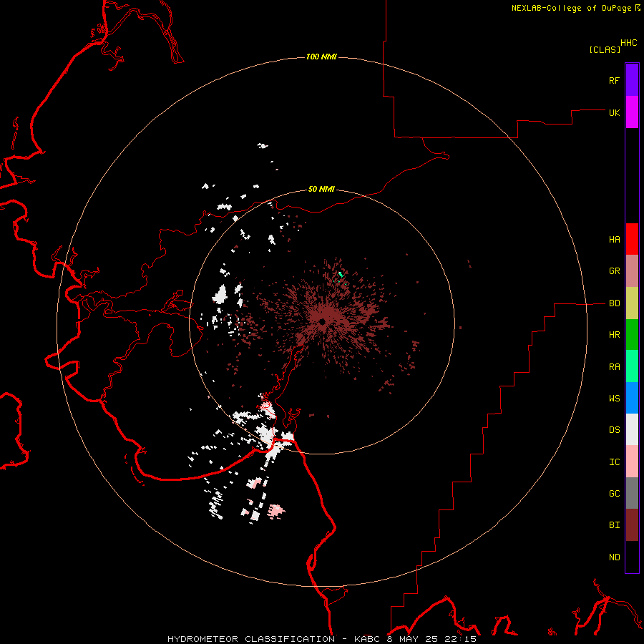Click the BI legend label

coord(614,525)
